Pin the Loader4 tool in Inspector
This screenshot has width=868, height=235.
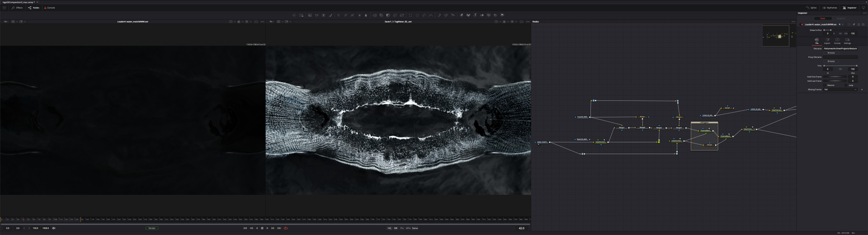(854, 24)
